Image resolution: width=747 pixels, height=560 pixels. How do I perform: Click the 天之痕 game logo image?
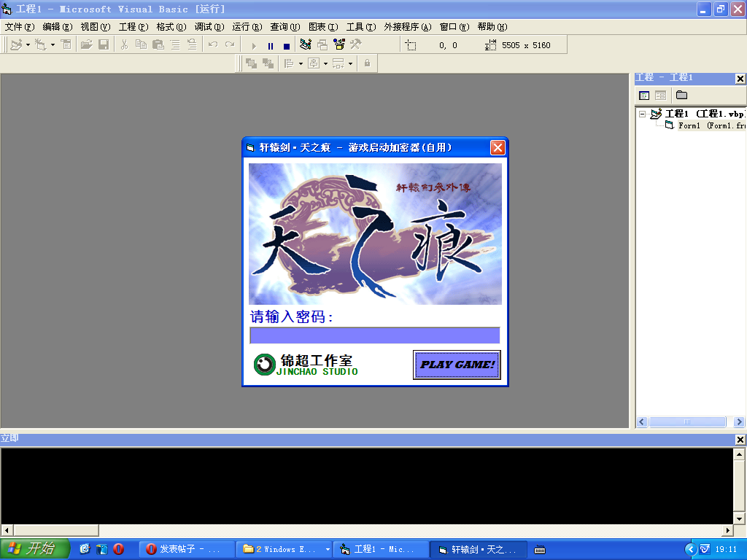tap(375, 234)
